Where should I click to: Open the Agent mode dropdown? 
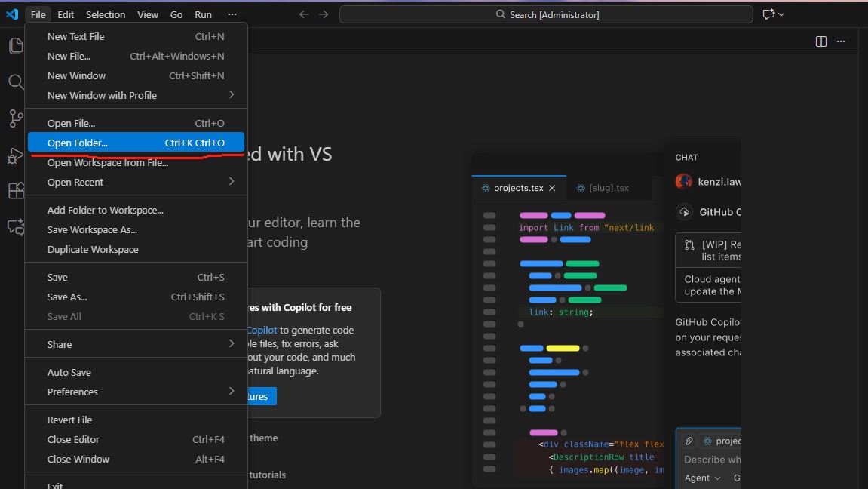click(703, 478)
